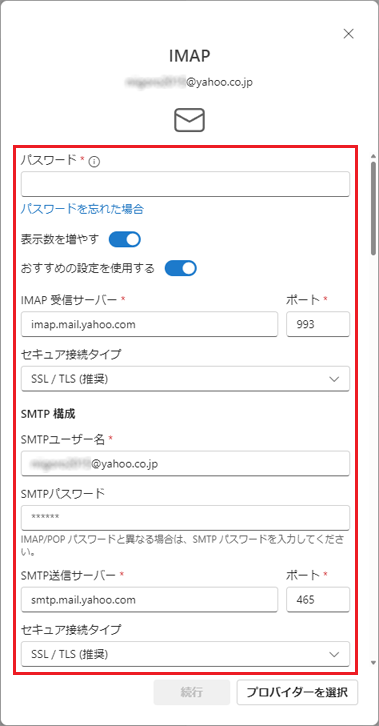Edit the IMAP port 993 field
This screenshot has height=726, width=379.
coord(318,324)
